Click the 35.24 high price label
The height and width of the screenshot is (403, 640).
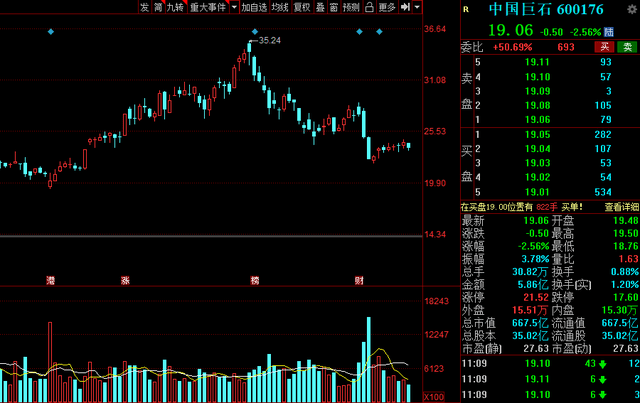[x=269, y=40]
